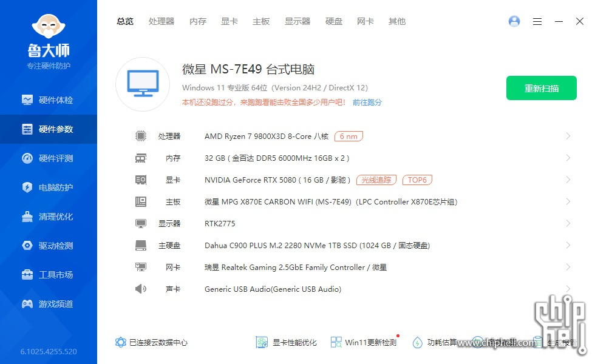Image resolution: width=595 pixels, height=364 pixels.
Task: Switch to the 其他 tab
Action: click(397, 22)
